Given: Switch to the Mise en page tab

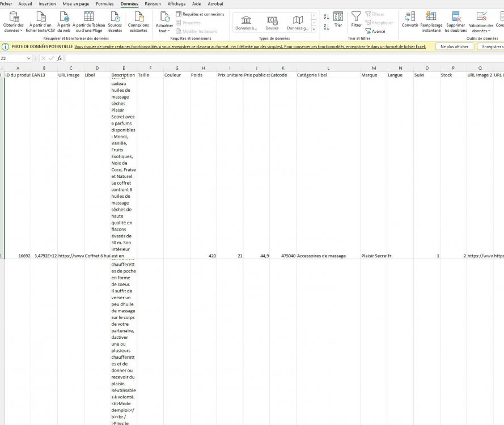Looking at the screenshot, I should pos(76,4).
